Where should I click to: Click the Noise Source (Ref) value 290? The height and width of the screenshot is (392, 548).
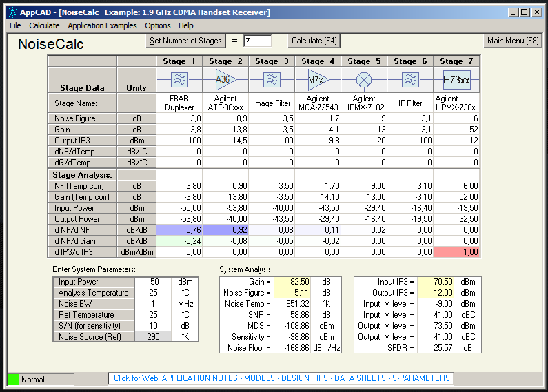[153, 337]
